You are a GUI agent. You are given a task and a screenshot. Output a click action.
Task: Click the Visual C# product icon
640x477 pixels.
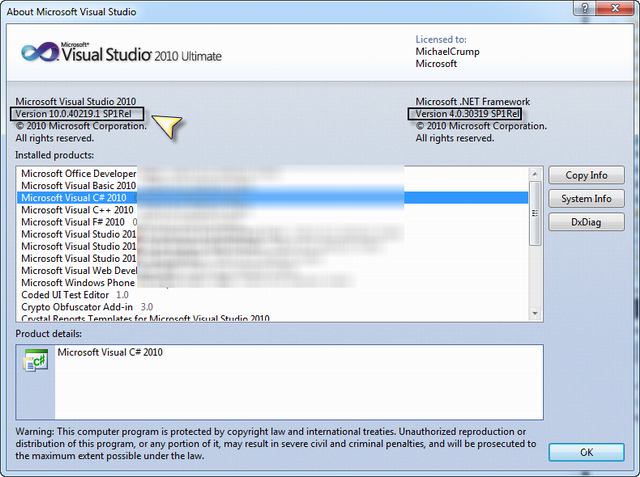click(x=36, y=360)
